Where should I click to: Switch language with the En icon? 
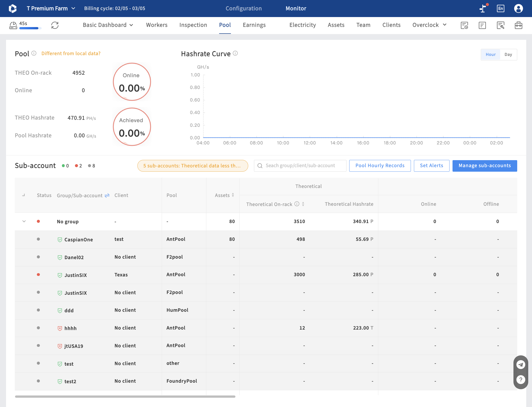[500, 9]
